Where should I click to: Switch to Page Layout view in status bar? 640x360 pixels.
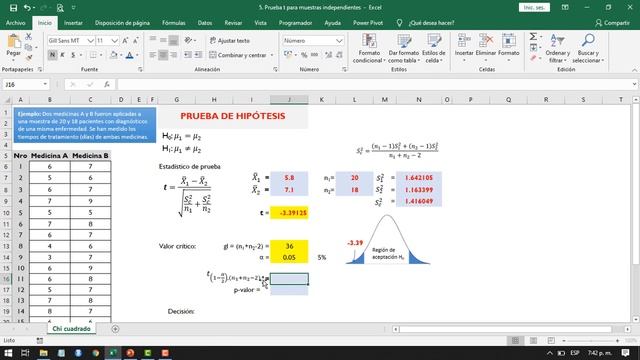pos(533,340)
